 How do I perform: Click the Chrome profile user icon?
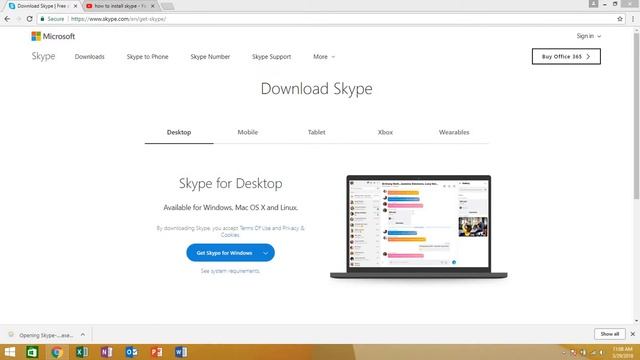593,4
